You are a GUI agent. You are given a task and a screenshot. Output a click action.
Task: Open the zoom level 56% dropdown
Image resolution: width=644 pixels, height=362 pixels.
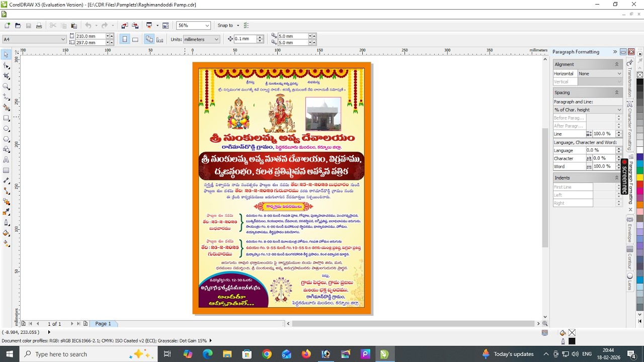pos(207,26)
